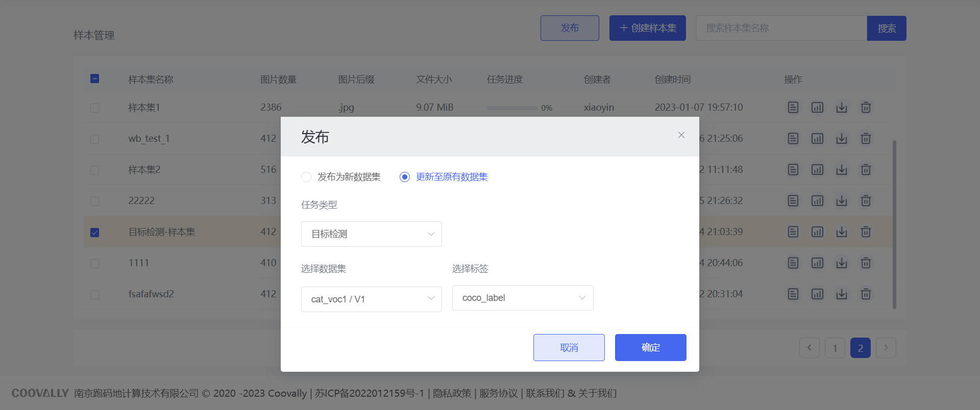The image size is (980, 410).
Task: Click previous page arrow in pagination
Action: (809, 348)
